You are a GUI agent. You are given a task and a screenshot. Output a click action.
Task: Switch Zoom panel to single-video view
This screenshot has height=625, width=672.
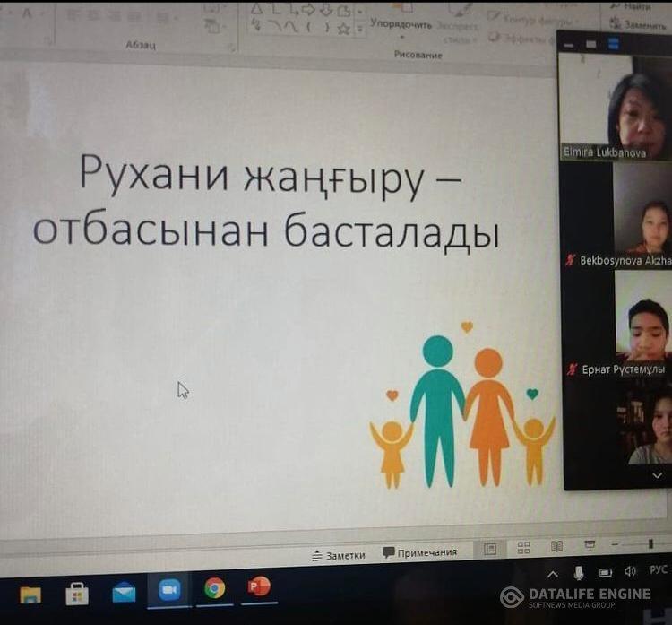coord(591,44)
